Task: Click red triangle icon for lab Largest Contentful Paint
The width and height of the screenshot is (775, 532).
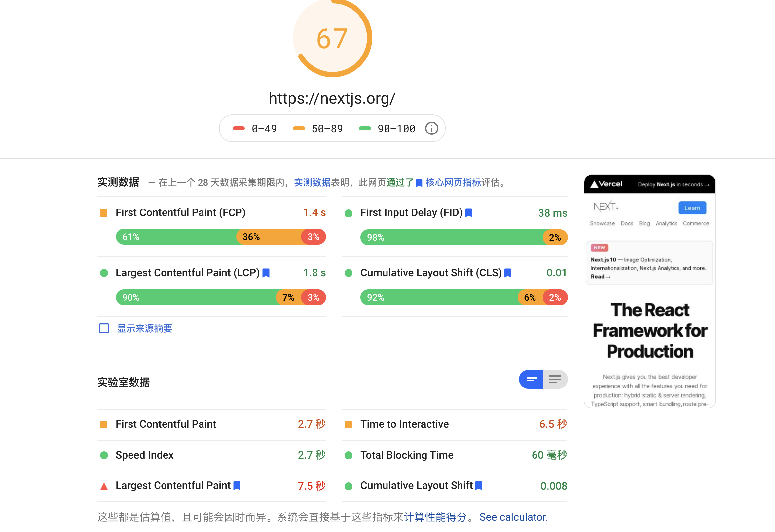Action: pos(104,487)
